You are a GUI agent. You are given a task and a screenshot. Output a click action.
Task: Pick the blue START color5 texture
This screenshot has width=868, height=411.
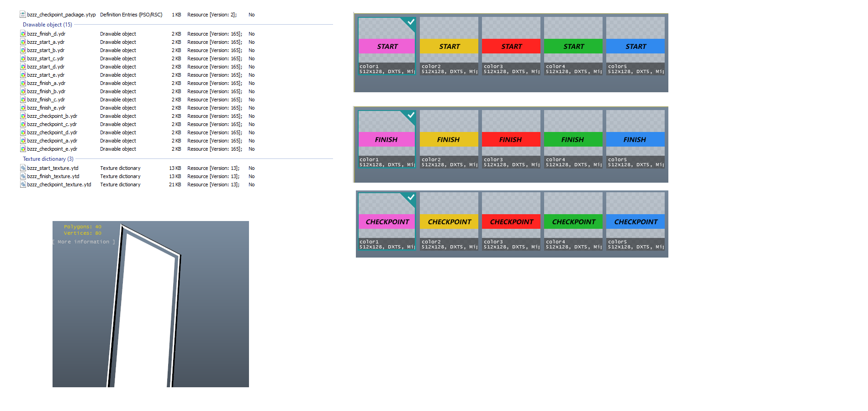[x=635, y=46]
